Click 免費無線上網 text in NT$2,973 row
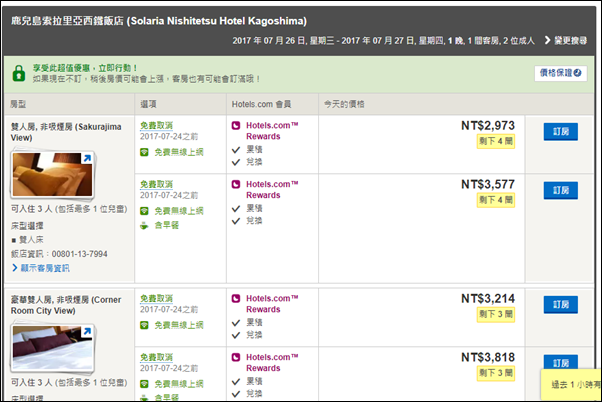Viewport: 602px width, 402px height. pos(179,152)
